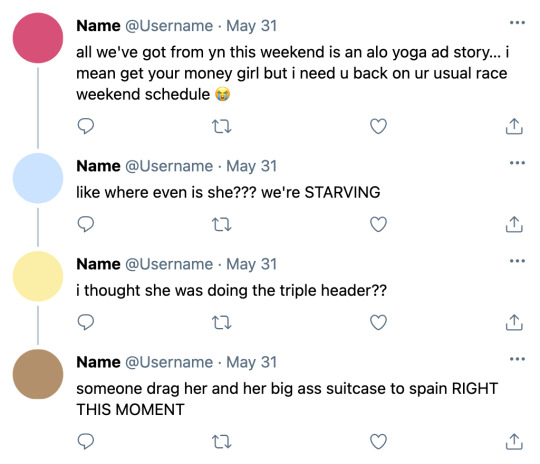Like the alo yoga ad story tweet

378,126
